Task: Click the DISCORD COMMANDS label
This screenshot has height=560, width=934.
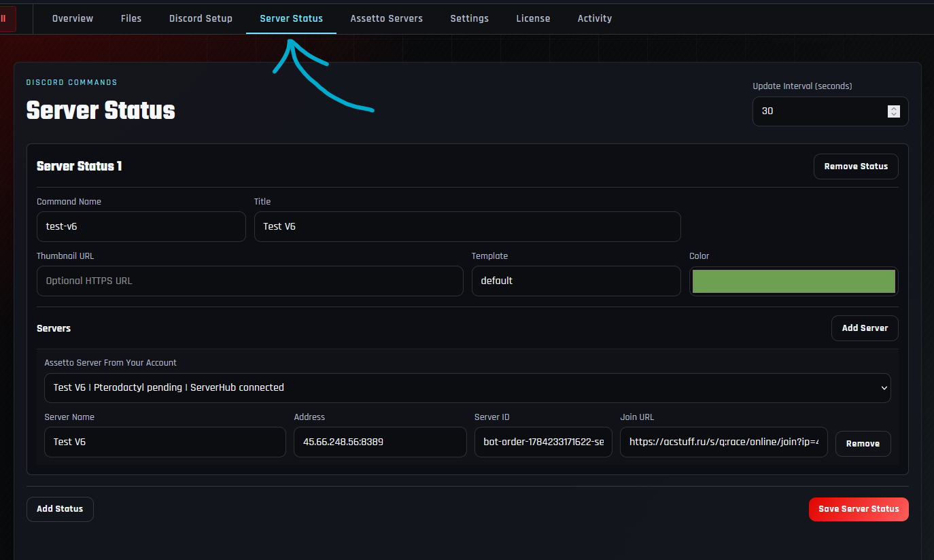Action: [x=72, y=82]
